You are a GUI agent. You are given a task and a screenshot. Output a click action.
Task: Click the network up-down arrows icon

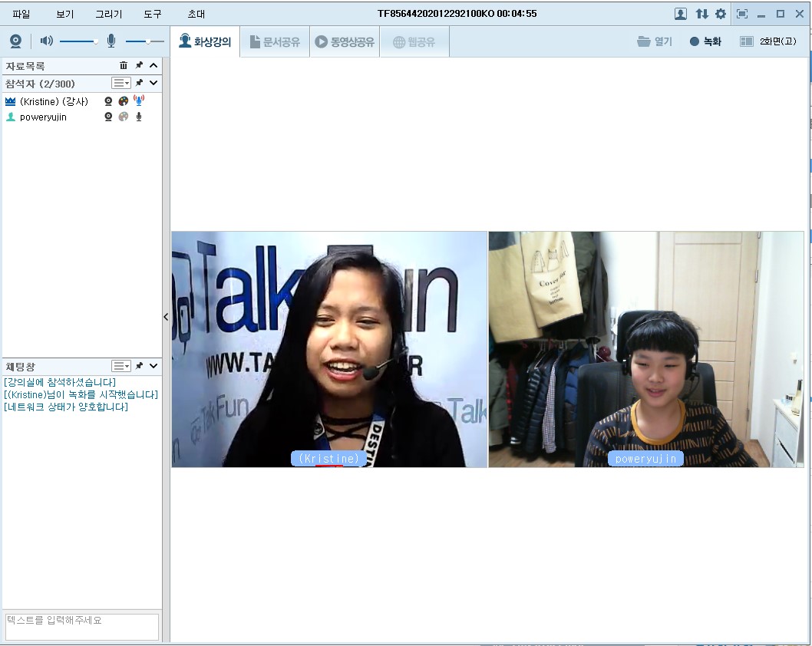(701, 14)
